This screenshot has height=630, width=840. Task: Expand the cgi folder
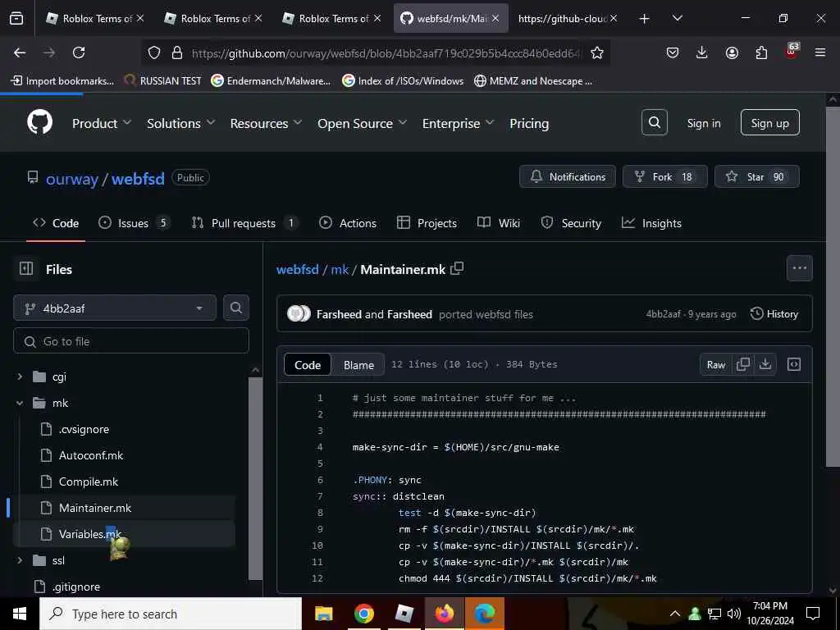[x=20, y=377]
